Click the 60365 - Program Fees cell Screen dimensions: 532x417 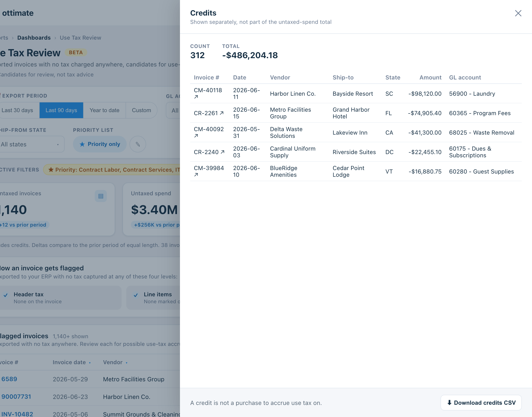[x=480, y=113]
